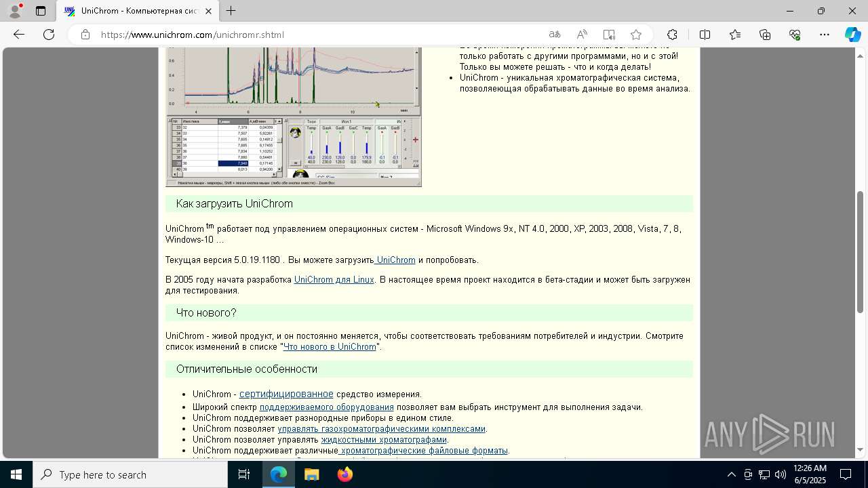Open the сертифицированное link
The height and width of the screenshot is (488, 868).
pos(286,394)
